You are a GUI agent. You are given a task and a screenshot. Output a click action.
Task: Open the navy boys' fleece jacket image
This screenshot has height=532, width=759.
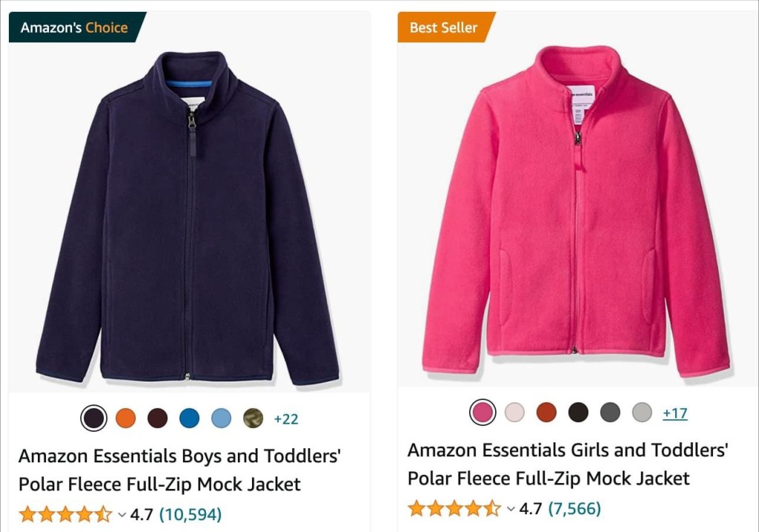(x=188, y=215)
